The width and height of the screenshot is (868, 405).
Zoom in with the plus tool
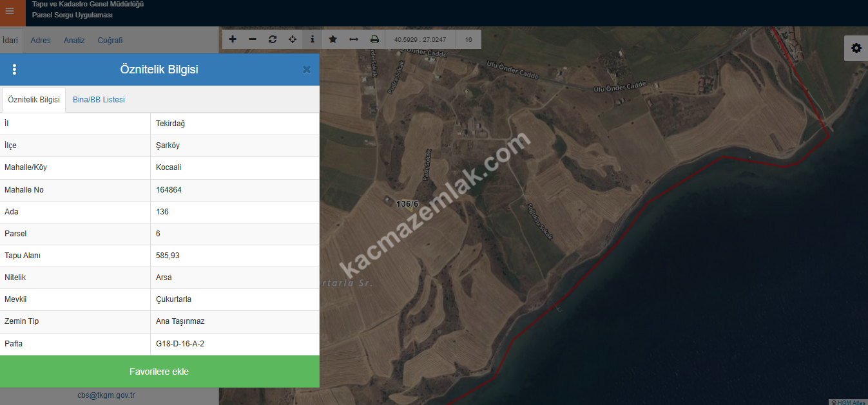(x=233, y=39)
